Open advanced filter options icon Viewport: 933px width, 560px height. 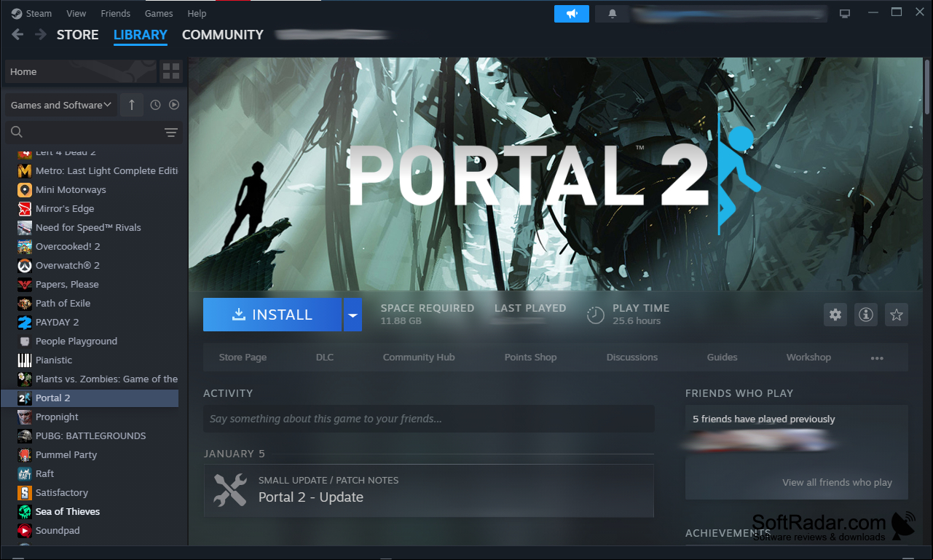[171, 132]
